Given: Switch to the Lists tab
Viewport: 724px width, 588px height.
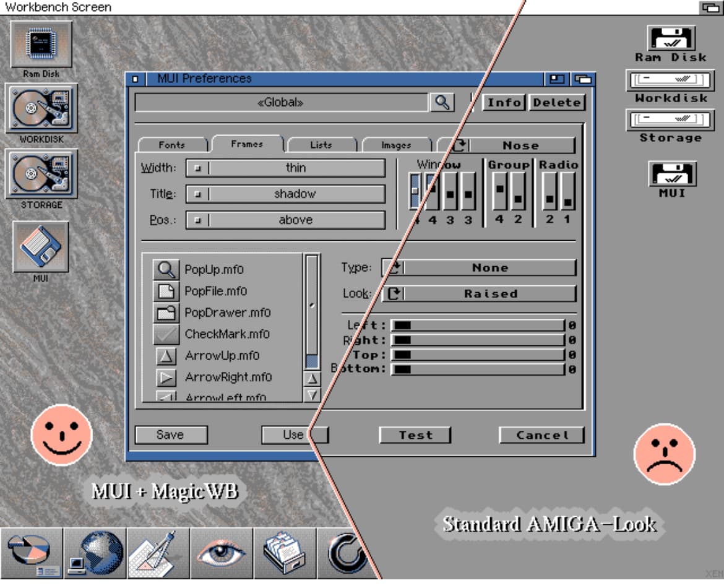Looking at the screenshot, I should click(x=321, y=145).
